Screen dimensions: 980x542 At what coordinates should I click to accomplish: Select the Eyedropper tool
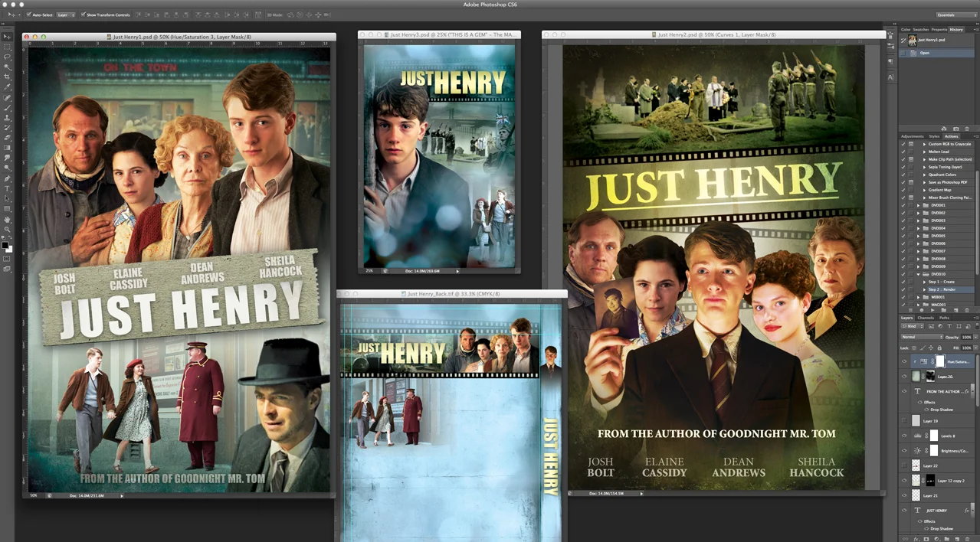8,86
